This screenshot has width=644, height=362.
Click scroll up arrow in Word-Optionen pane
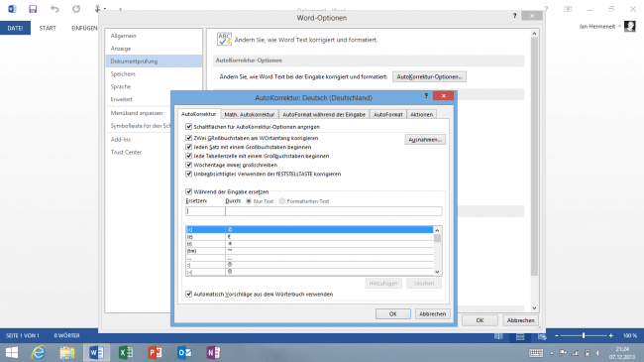click(534, 34)
